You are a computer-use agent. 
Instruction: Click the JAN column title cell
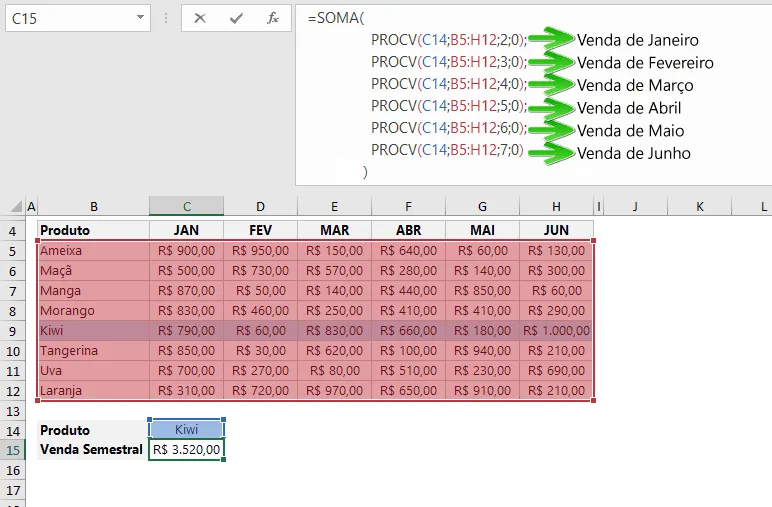click(x=187, y=230)
